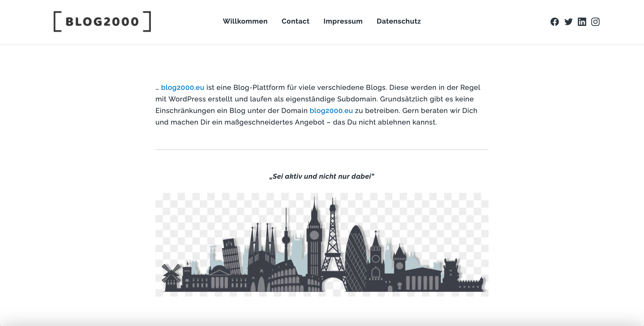644x326 pixels.
Task: Open the Contact page in navigation
Action: point(295,21)
